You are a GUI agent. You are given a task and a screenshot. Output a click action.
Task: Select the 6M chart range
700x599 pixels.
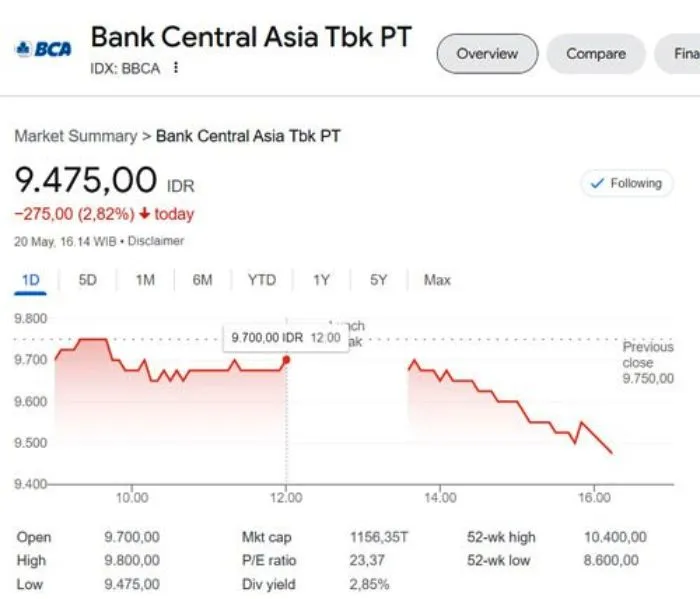click(202, 281)
